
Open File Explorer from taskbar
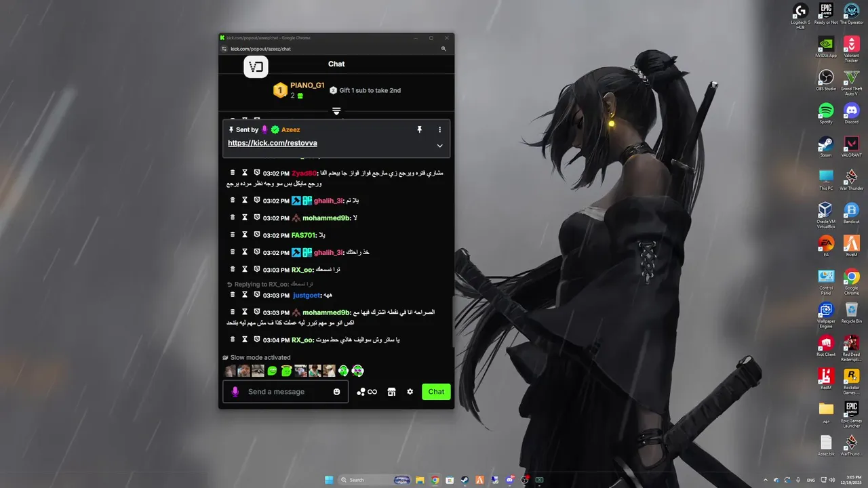click(x=420, y=480)
